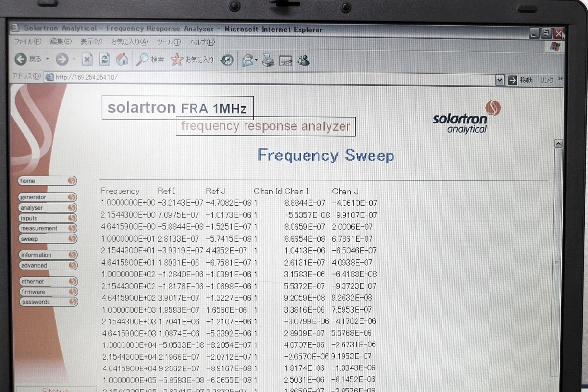Viewport: 588px width, 392px height.
Task: Print the page with the printer icon
Action: [x=268, y=61]
